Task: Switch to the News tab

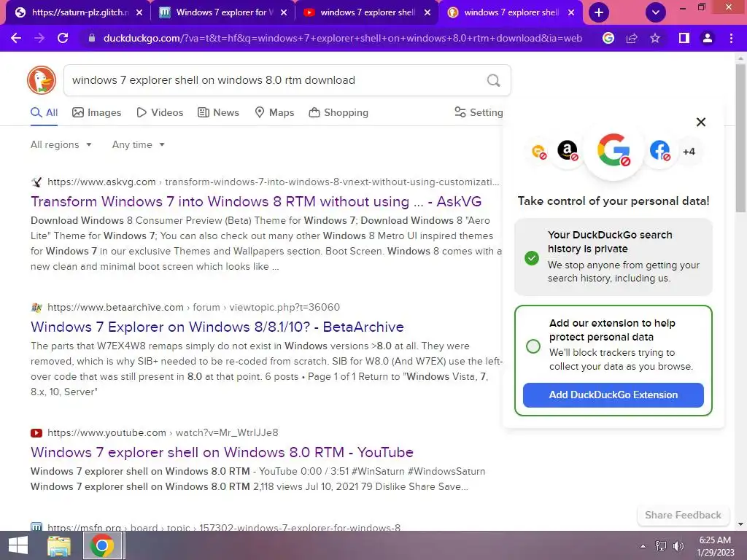Action: click(219, 113)
